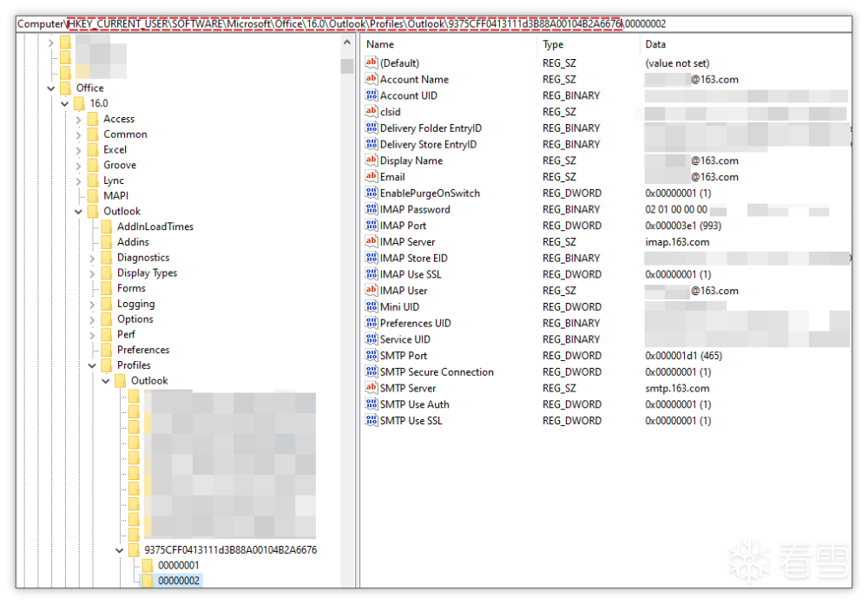Select the AddInLoadTimes key
The width and height of the screenshot is (868, 604).
[x=155, y=226]
